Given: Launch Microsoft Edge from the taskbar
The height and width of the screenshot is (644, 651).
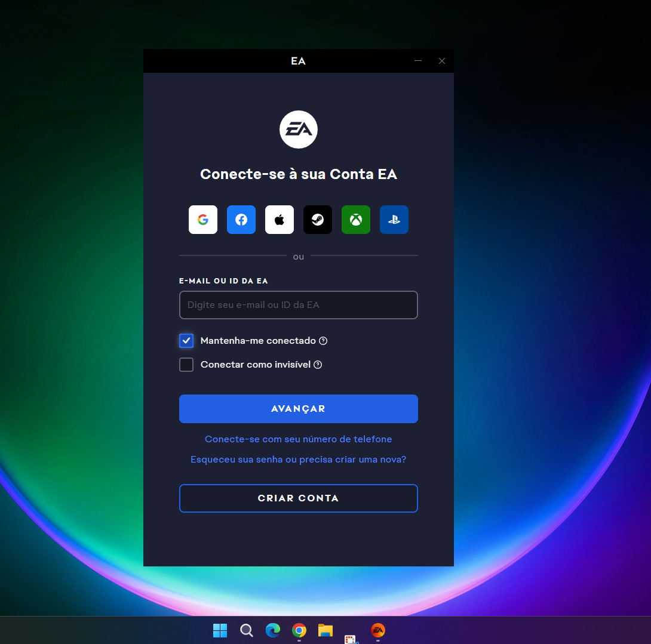Looking at the screenshot, I should point(273,630).
